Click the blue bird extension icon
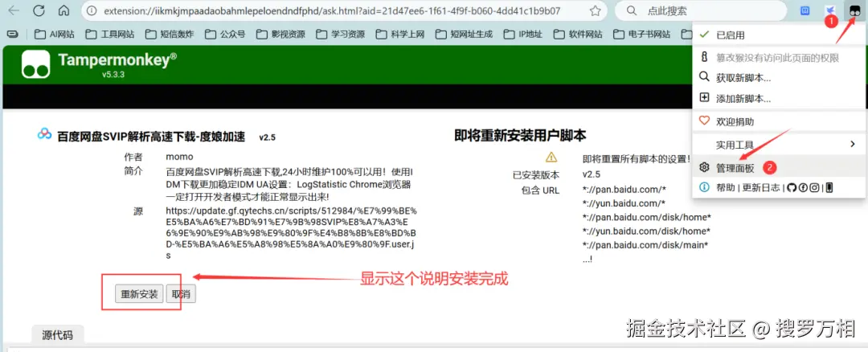Viewport: 868px width, 352px height. 829,10
